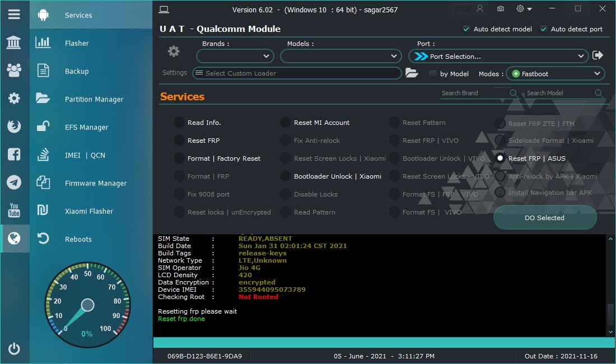616x364 pixels.
Task: Click the Reboots circular arrow icon
Action: 43,239
